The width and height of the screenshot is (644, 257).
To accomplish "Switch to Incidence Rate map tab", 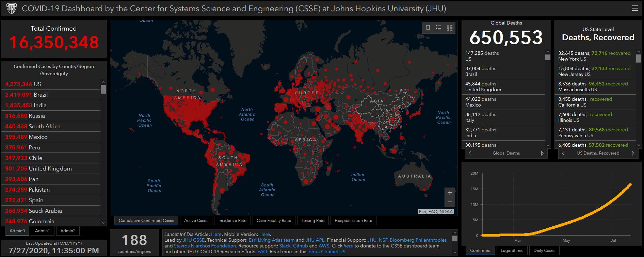I will coord(232,221).
